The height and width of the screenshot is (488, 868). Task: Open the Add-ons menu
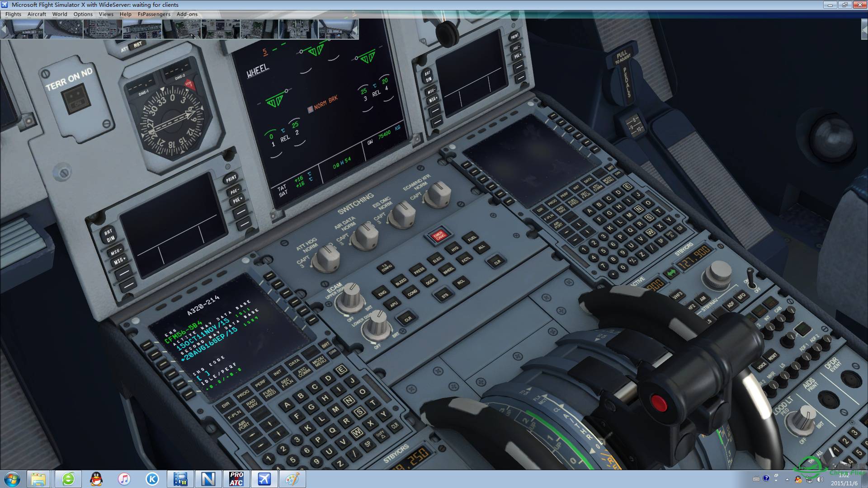point(187,14)
